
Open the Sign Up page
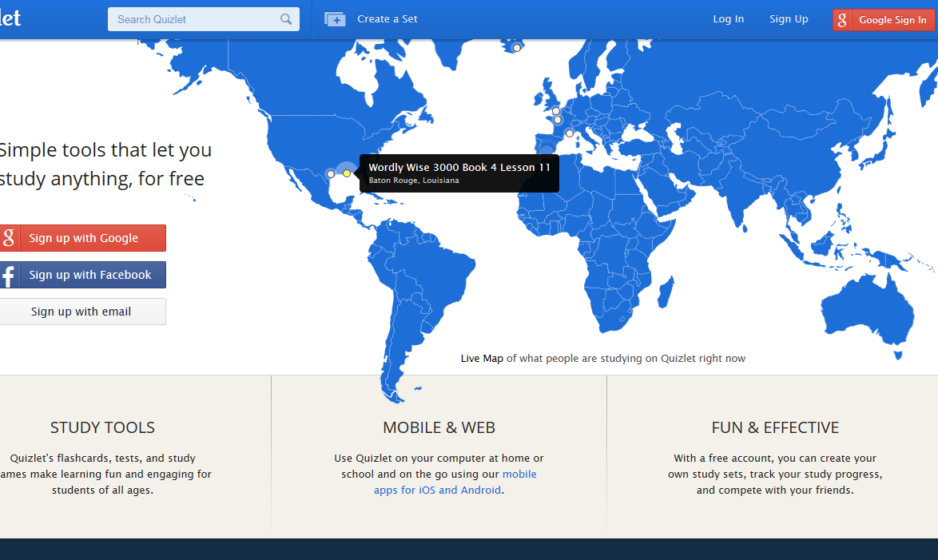pos(789,18)
